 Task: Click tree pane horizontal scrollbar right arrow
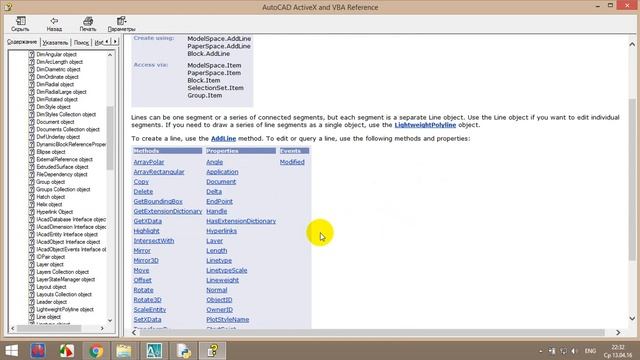click(x=102, y=328)
